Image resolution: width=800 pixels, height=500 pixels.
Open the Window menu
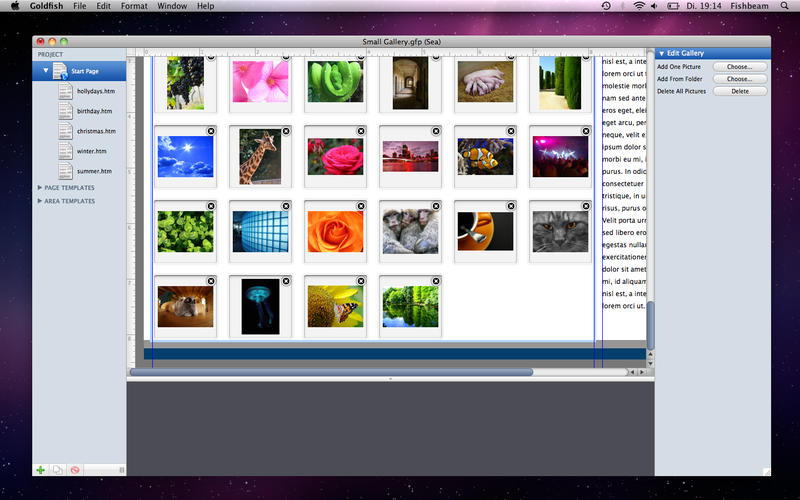tap(172, 6)
